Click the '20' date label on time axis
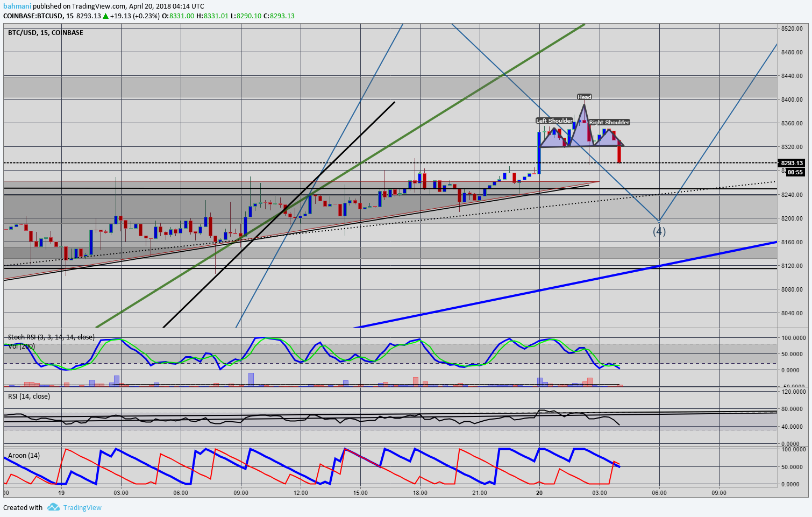The height and width of the screenshot is (517, 812). coord(539,493)
